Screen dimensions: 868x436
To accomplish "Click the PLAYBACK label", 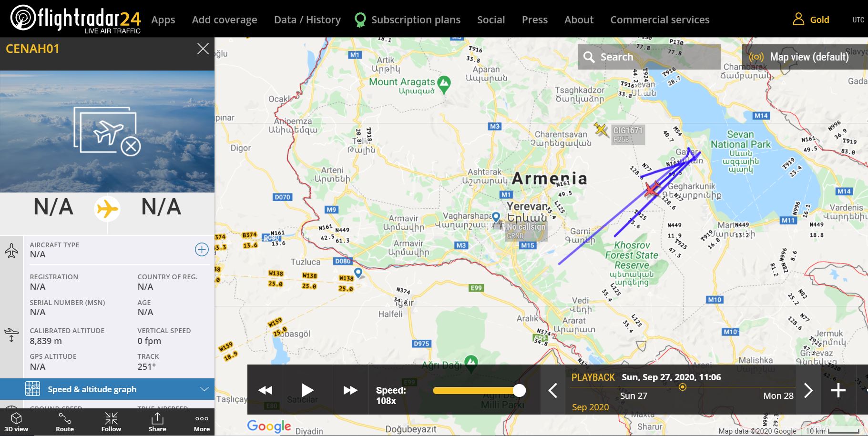I will [593, 377].
